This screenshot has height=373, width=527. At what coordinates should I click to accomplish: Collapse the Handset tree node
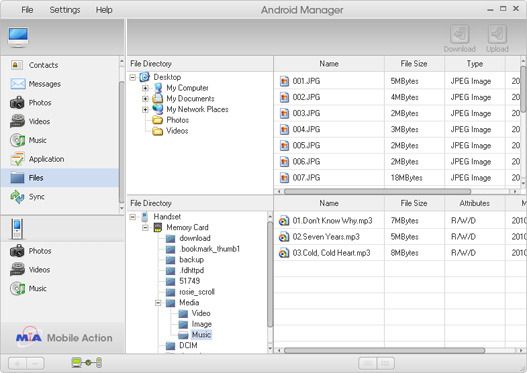(x=133, y=217)
